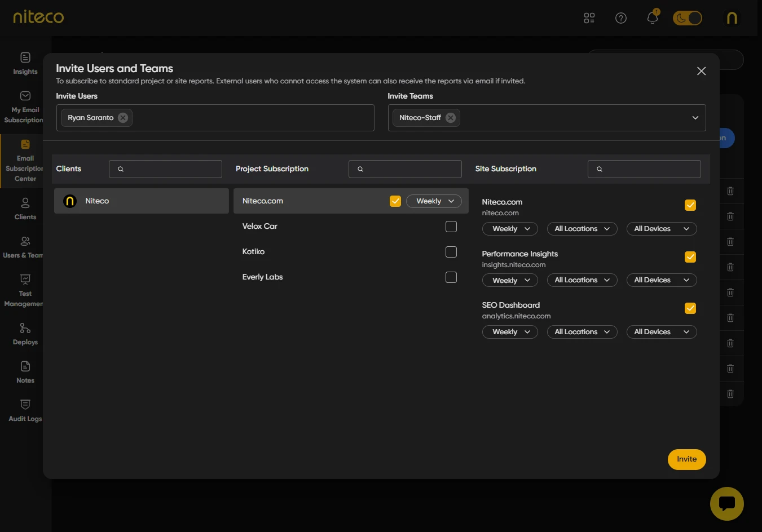Open Niteco.com project Weekly frequency dropdown
Image resolution: width=762 pixels, height=532 pixels.
[434, 201]
